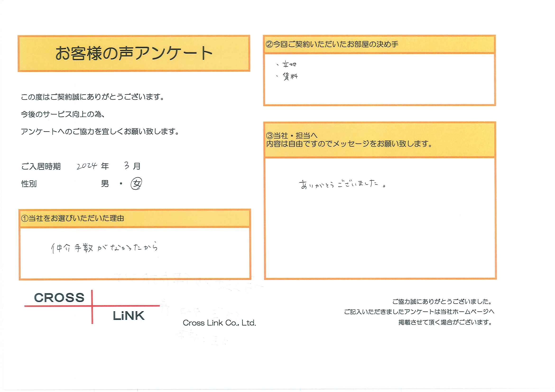555x392 pixels.
Task: Click the CROSS LiNK logo
Action: click(x=92, y=307)
